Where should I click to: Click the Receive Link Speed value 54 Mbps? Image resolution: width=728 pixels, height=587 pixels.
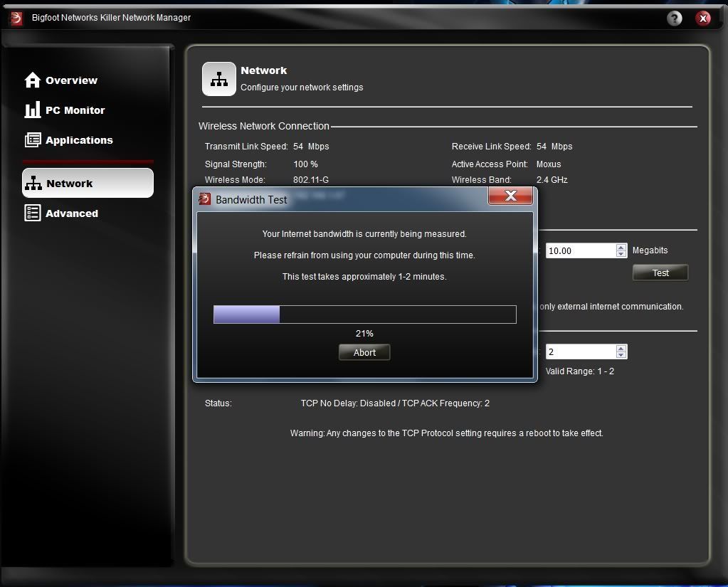click(554, 147)
